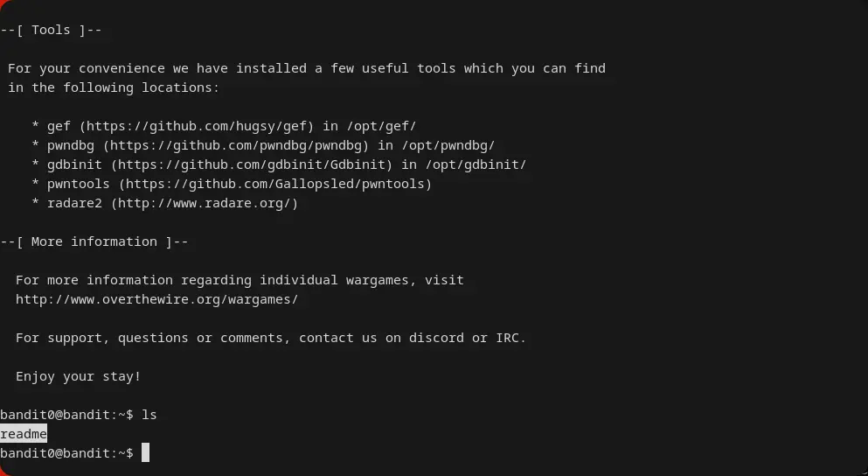Click the highlighted readme file name
868x476 pixels.
pos(24,434)
